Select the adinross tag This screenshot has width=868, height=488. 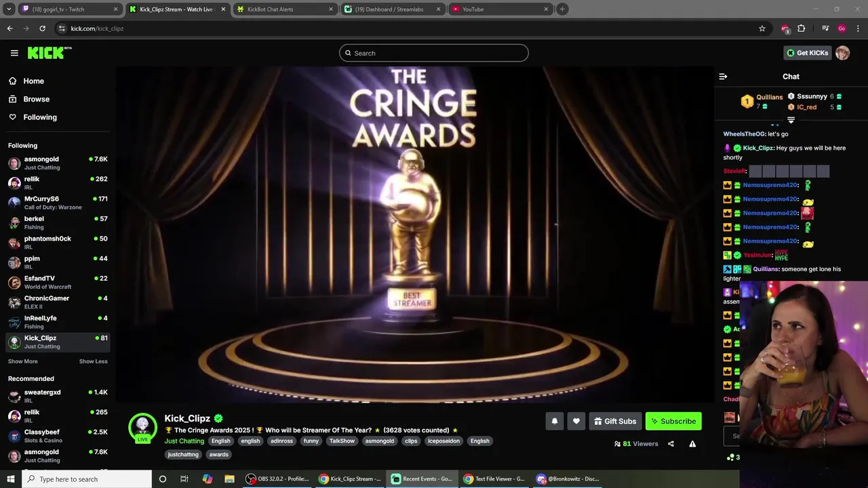pyautogui.click(x=281, y=441)
